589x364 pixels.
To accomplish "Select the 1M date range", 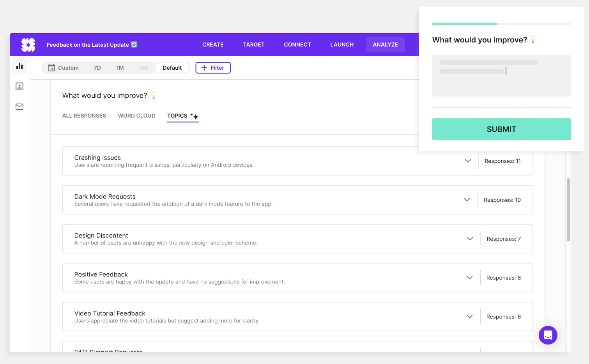I will (120, 68).
